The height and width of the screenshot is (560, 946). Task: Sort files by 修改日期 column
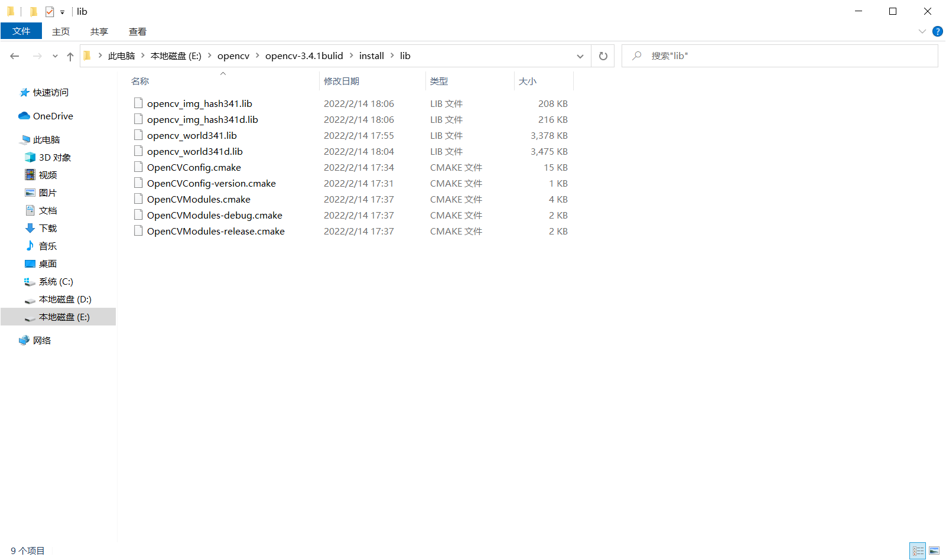(x=342, y=81)
